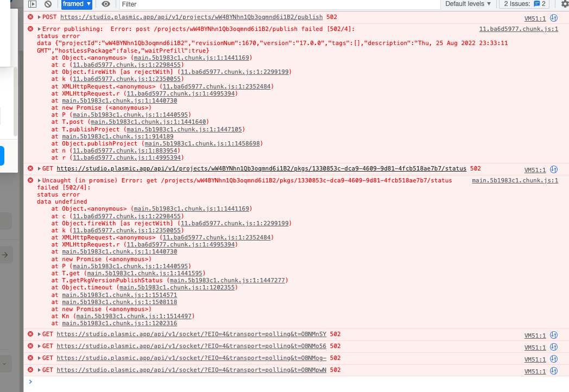Click the replay icon beside the pkgs status GET
This screenshot has height=392, width=569.
tap(554, 169)
